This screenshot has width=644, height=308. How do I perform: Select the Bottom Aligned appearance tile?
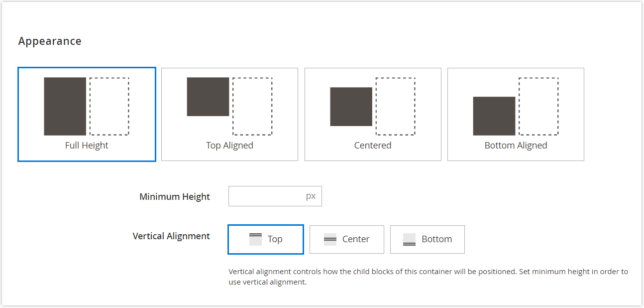(516, 114)
